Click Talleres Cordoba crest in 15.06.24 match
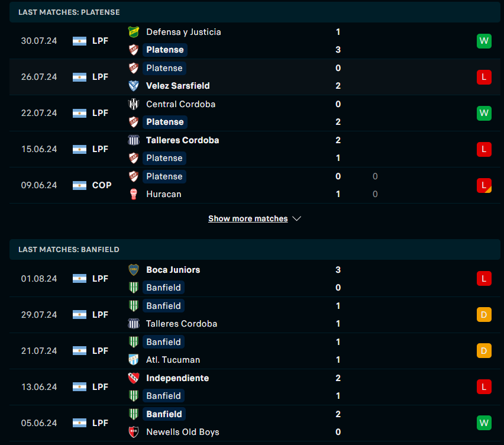This screenshot has width=504, height=445. point(134,140)
